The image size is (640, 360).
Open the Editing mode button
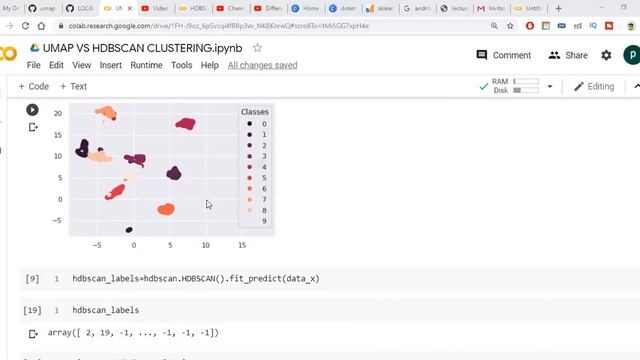click(594, 87)
